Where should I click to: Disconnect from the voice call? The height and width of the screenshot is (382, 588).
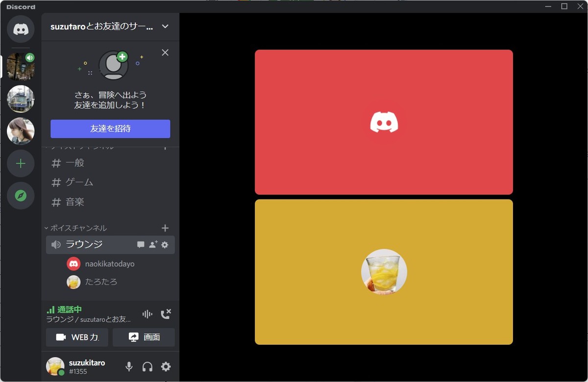166,314
